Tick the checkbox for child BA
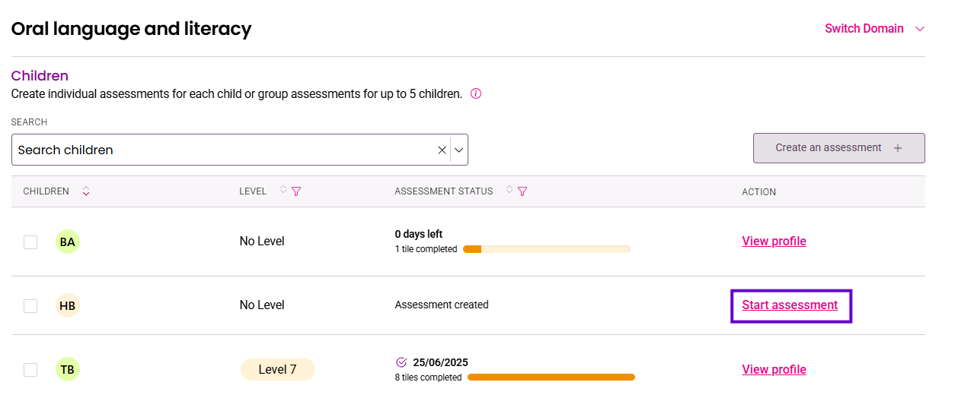This screenshot has width=958, height=398. click(x=31, y=242)
